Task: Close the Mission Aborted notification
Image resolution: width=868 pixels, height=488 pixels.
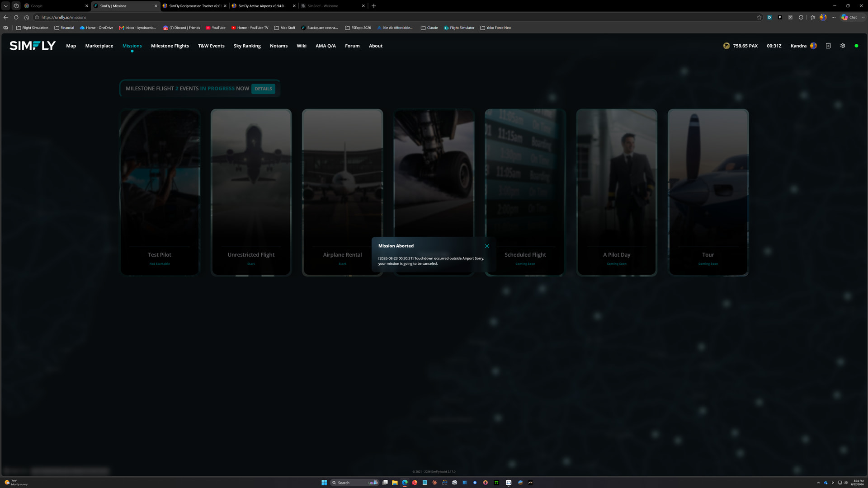Action: coord(487,246)
